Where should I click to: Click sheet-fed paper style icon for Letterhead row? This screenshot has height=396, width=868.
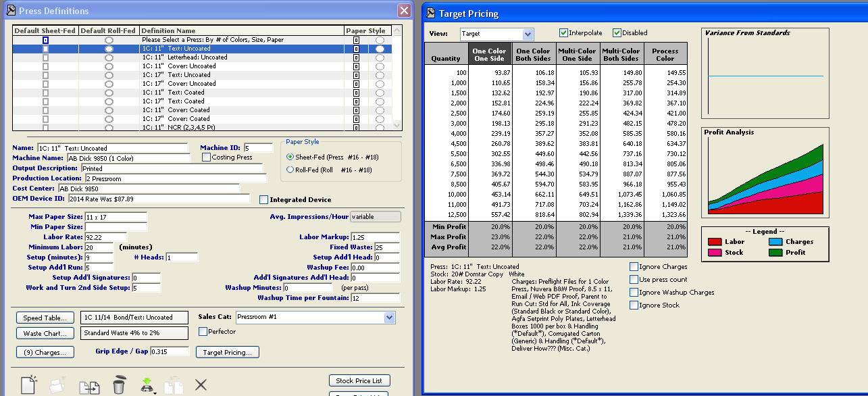click(356, 57)
